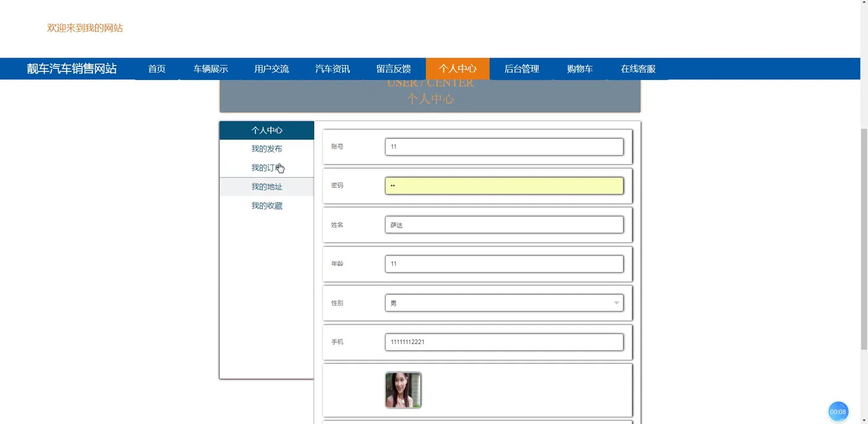868x424 pixels.
Task: Click the page vertical scrollbar thumb
Action: 864,240
